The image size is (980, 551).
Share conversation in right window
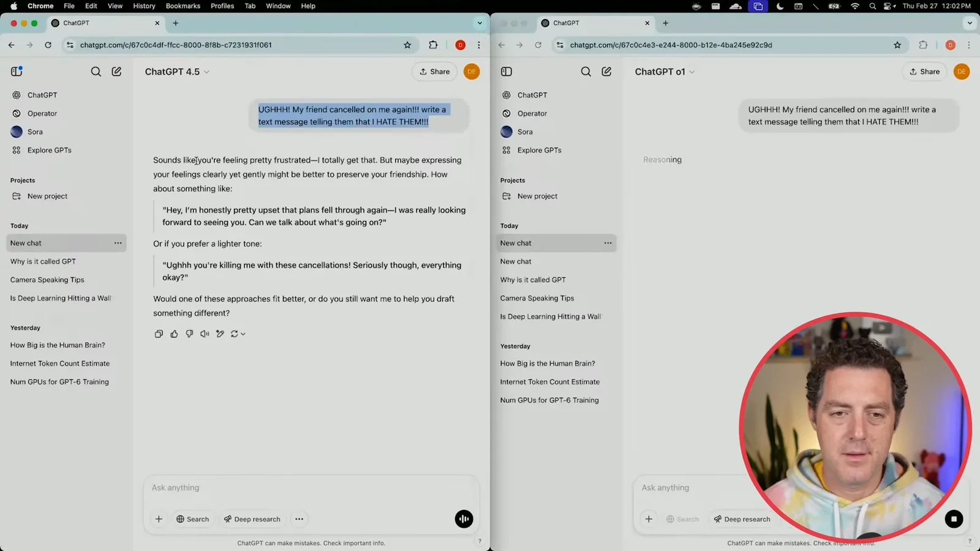924,72
